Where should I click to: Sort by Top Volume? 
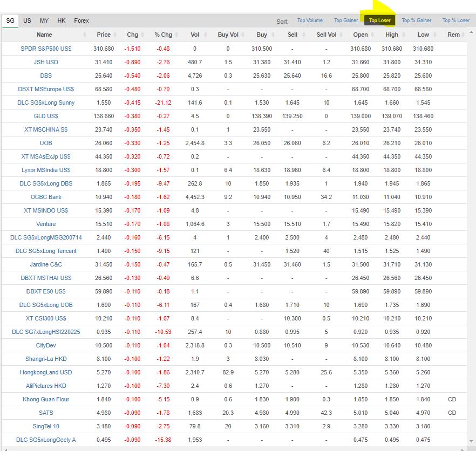click(310, 20)
